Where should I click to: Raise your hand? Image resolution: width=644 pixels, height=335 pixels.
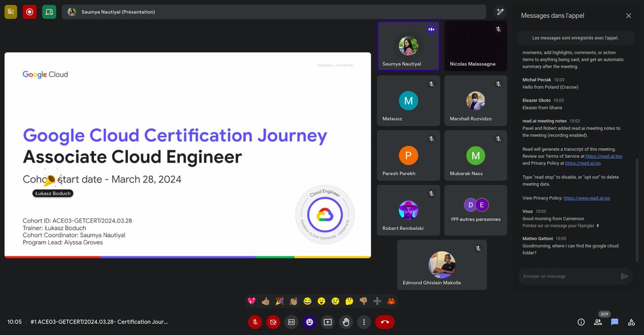[x=346, y=322]
